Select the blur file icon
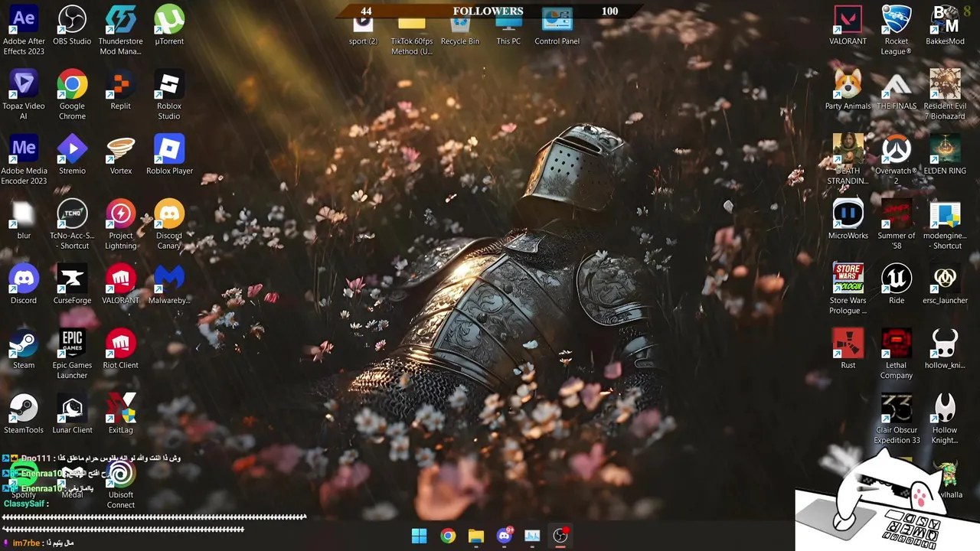The image size is (980, 551). click(24, 220)
